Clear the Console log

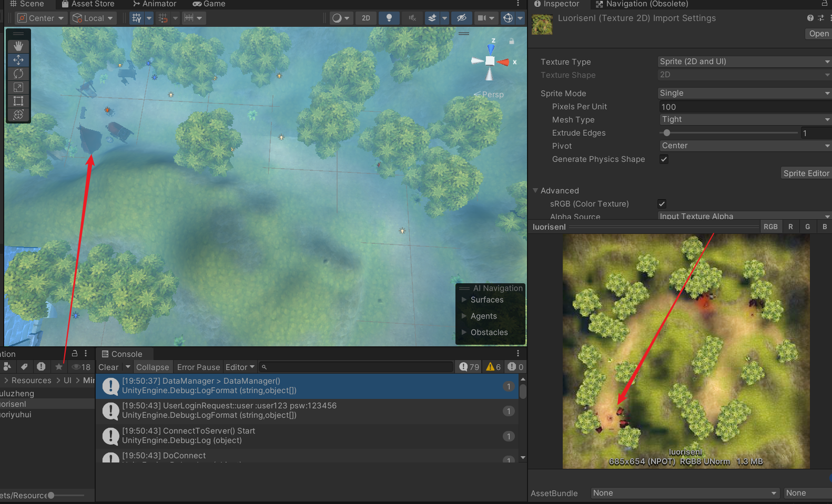click(108, 367)
